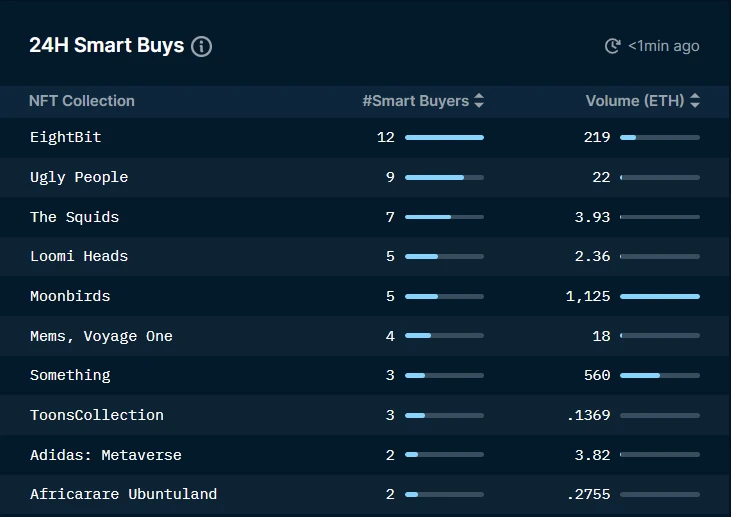Click the NFT Collection column header

(82, 101)
